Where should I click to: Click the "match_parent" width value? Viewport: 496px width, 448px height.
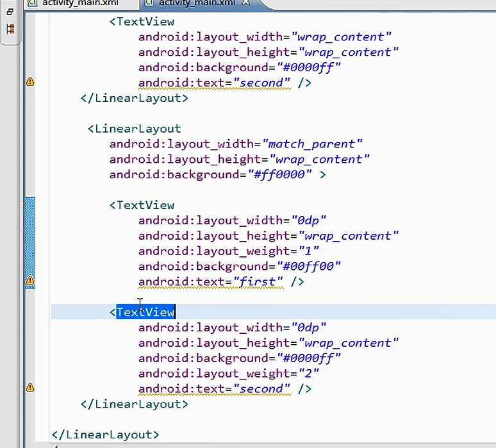pyautogui.click(x=312, y=144)
